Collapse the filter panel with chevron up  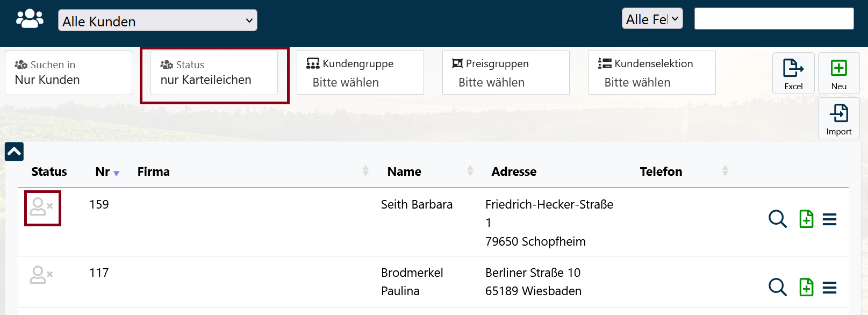coord(15,152)
